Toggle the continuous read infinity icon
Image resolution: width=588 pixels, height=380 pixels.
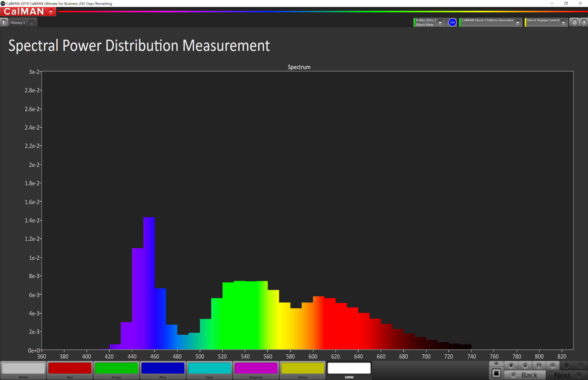tap(553, 365)
